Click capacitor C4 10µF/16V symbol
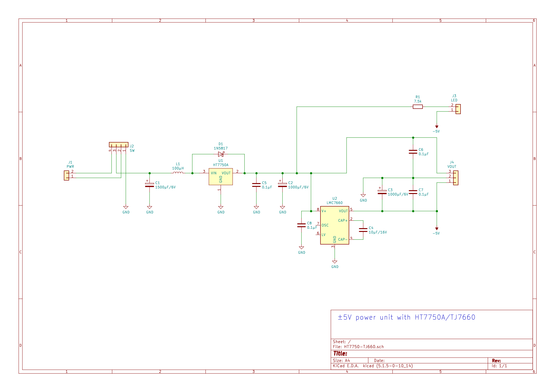 363,230
